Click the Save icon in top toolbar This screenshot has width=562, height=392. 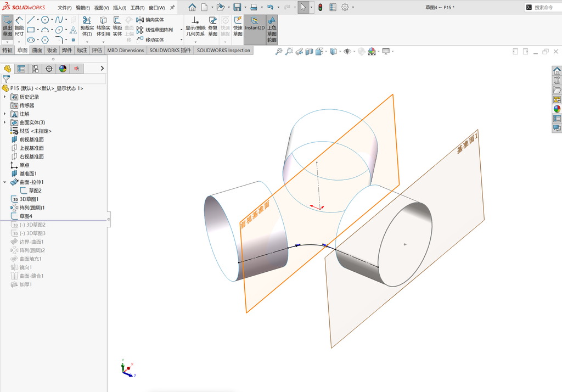[237, 7]
